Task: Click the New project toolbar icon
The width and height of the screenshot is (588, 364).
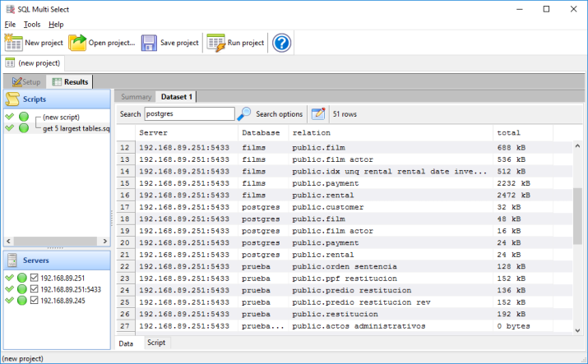Action: click(x=14, y=43)
